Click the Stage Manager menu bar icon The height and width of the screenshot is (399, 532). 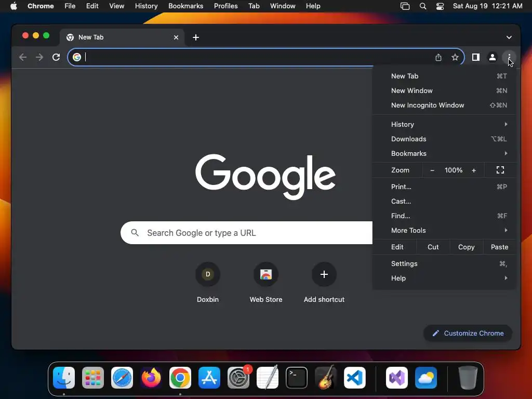click(x=405, y=6)
